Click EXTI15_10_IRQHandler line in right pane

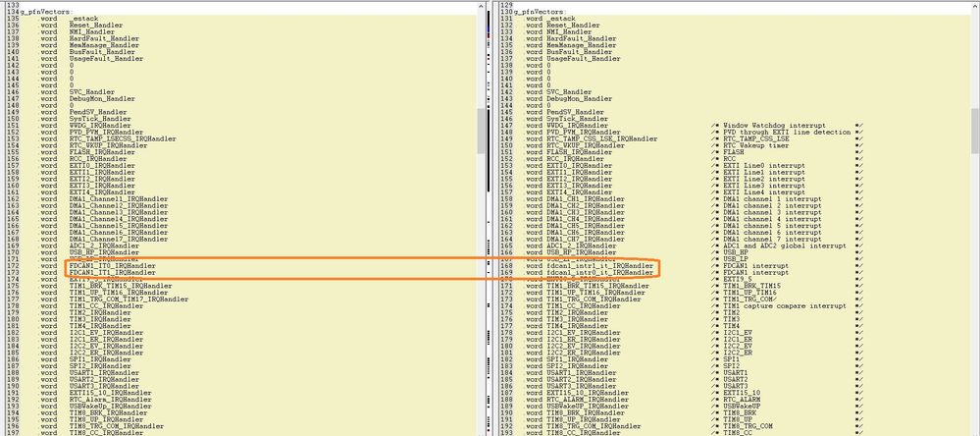coord(587,393)
